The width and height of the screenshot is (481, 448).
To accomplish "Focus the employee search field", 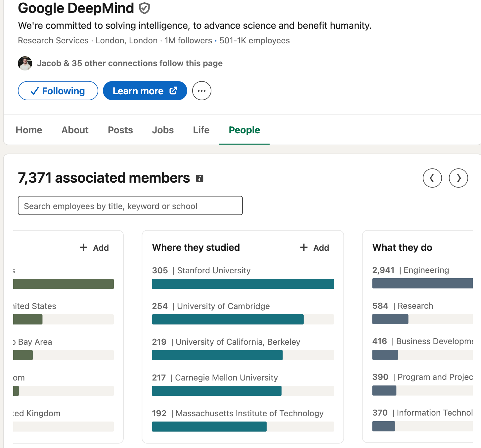I will tap(130, 205).
